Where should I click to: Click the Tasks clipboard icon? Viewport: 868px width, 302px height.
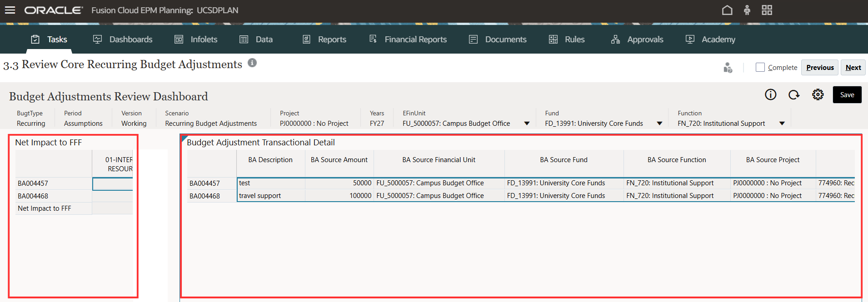click(35, 40)
